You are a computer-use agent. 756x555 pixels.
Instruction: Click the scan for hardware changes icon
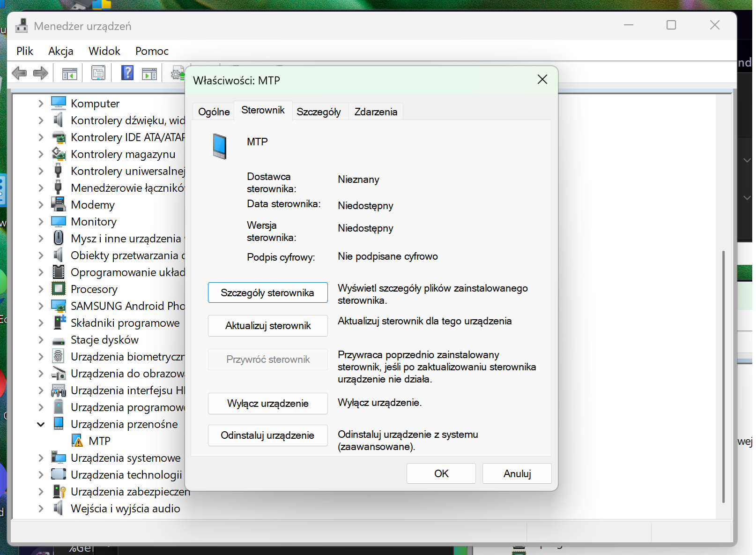(177, 73)
